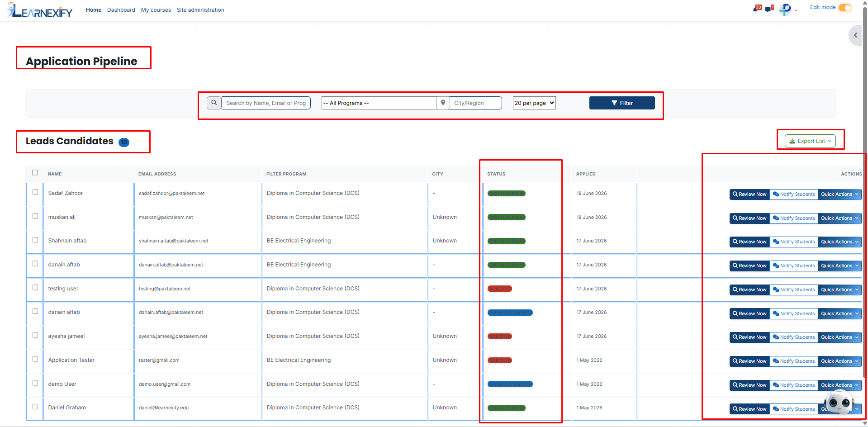This screenshot has width=868, height=427.
Task: Toggle the Edit mode switch
Action: pos(845,8)
